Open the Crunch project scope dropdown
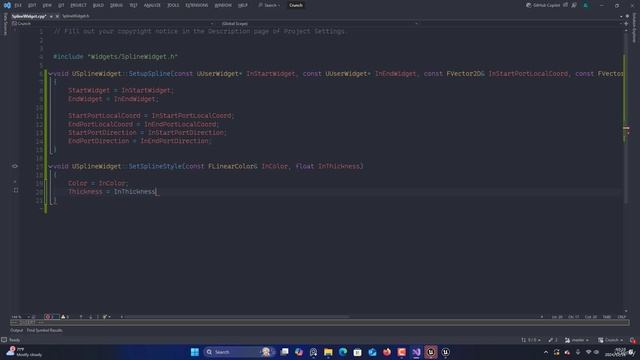 [x=113, y=24]
